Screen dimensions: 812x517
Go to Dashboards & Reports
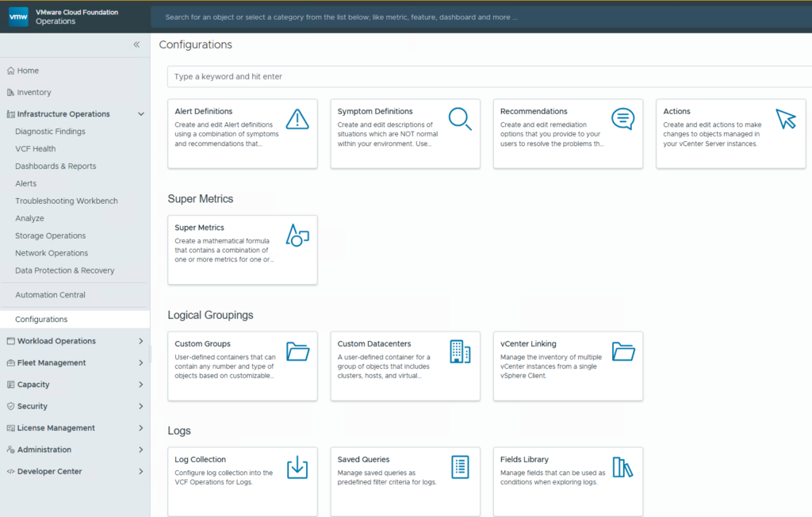pos(56,167)
